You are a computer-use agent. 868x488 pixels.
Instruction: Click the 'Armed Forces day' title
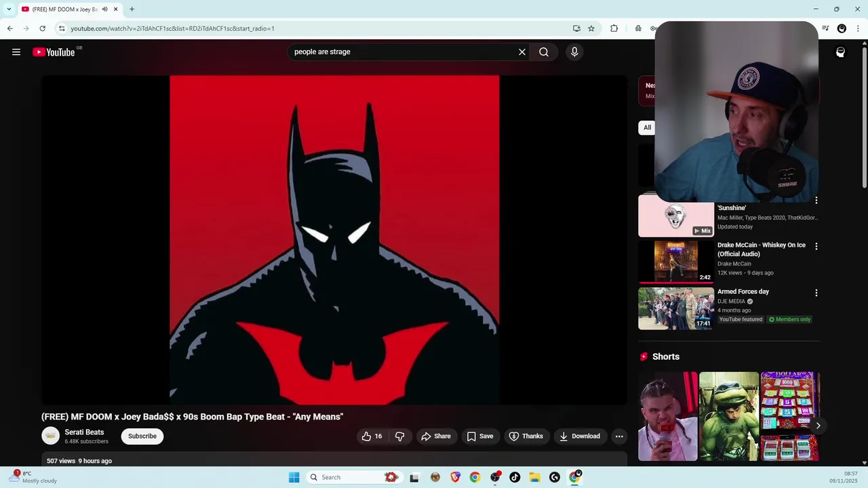tap(743, 291)
